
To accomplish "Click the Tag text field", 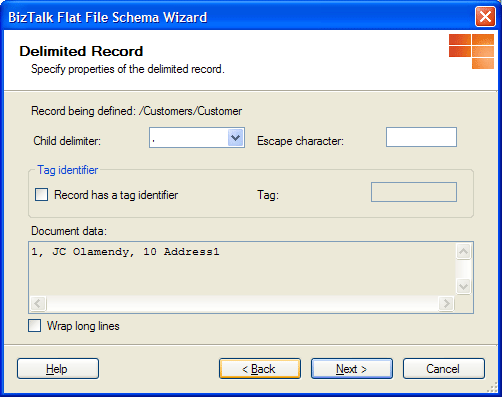I will click(x=414, y=192).
